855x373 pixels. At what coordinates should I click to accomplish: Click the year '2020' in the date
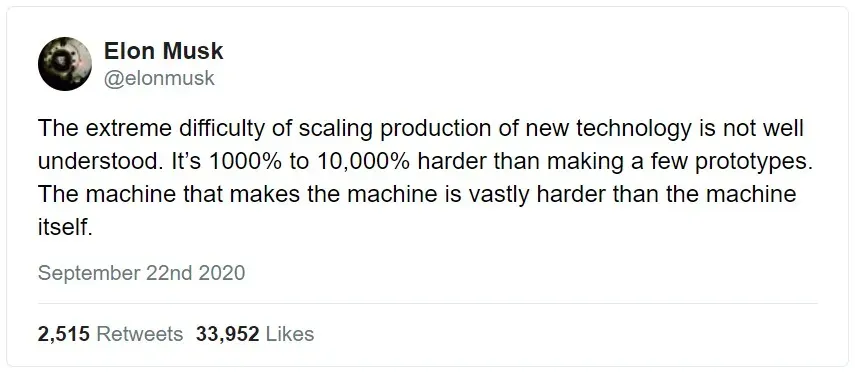click(221, 273)
